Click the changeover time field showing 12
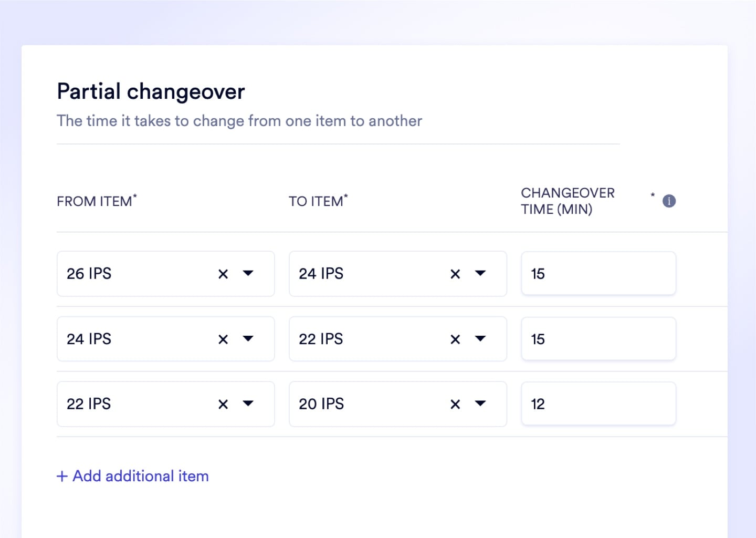 pos(598,404)
